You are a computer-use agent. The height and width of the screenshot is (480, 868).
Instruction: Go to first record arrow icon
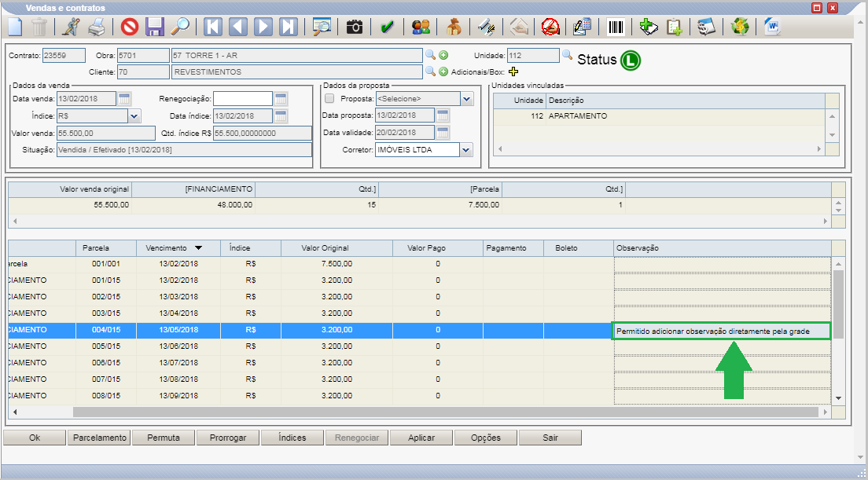coord(212,27)
